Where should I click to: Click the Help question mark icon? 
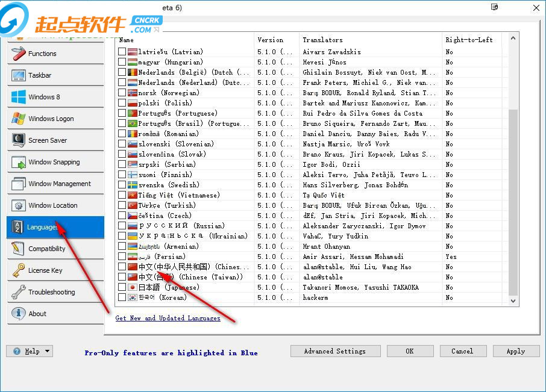click(x=17, y=351)
